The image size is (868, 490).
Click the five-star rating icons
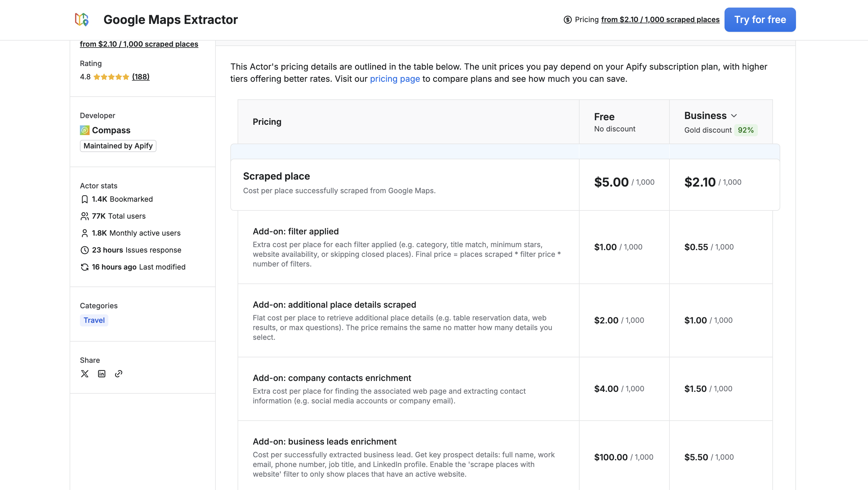pyautogui.click(x=111, y=77)
